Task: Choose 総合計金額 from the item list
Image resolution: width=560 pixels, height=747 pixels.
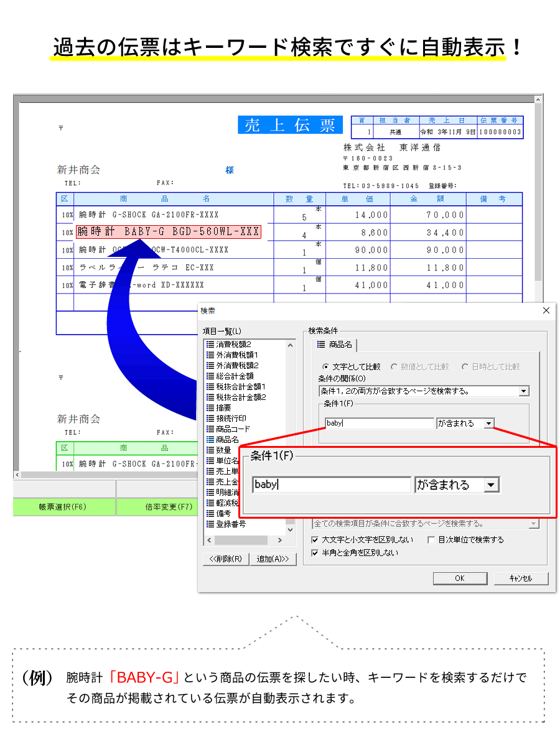Action: pos(234,376)
